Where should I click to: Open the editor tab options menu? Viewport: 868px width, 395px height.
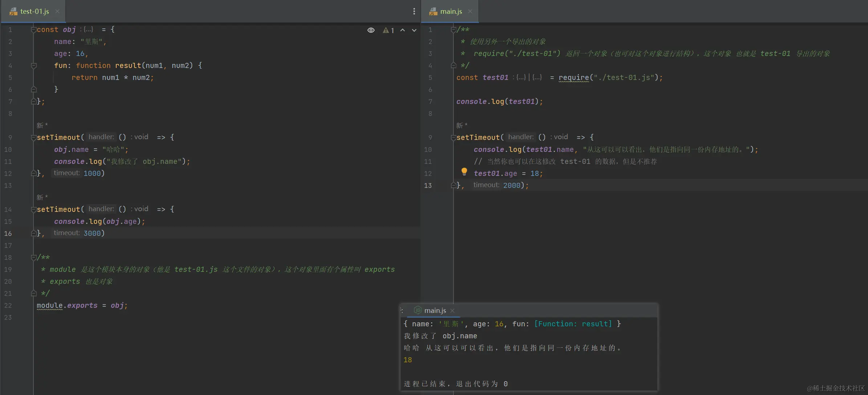tap(414, 11)
